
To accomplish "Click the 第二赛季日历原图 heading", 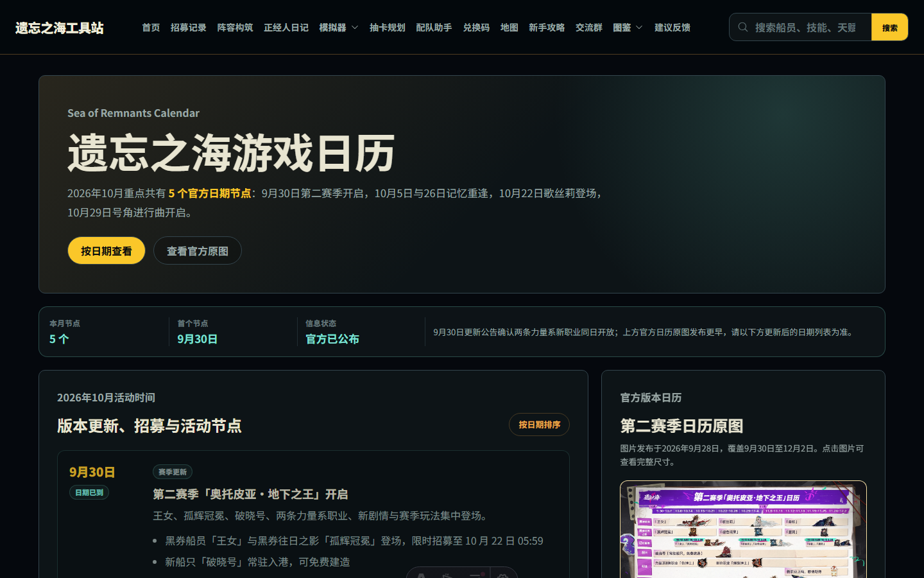I will pos(681,426).
